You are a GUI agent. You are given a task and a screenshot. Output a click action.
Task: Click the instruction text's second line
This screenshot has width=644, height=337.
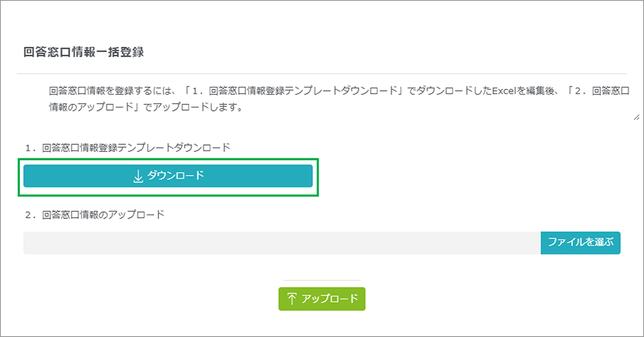145,107
